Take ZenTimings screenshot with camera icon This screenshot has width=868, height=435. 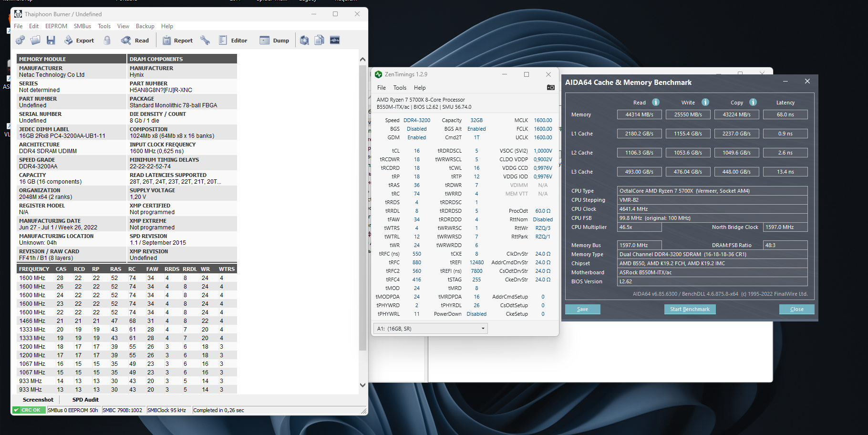click(551, 88)
